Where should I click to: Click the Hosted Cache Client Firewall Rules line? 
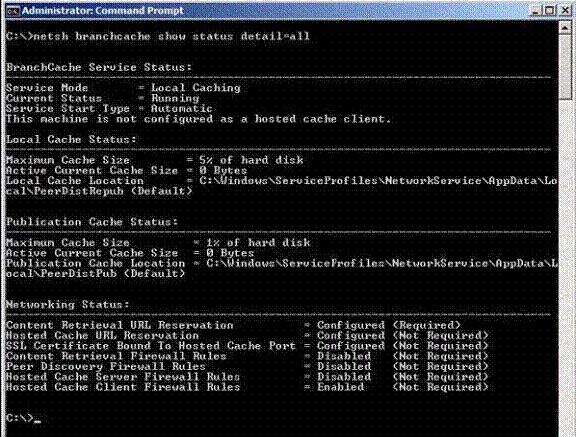(247, 387)
